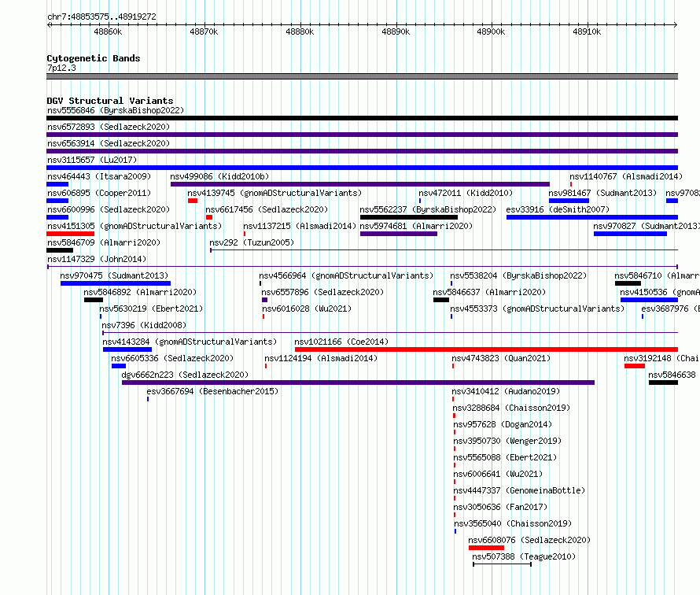The height and width of the screenshot is (595, 700).
Task: Open nsv1147329 (John2014) label
Action: click(97, 259)
